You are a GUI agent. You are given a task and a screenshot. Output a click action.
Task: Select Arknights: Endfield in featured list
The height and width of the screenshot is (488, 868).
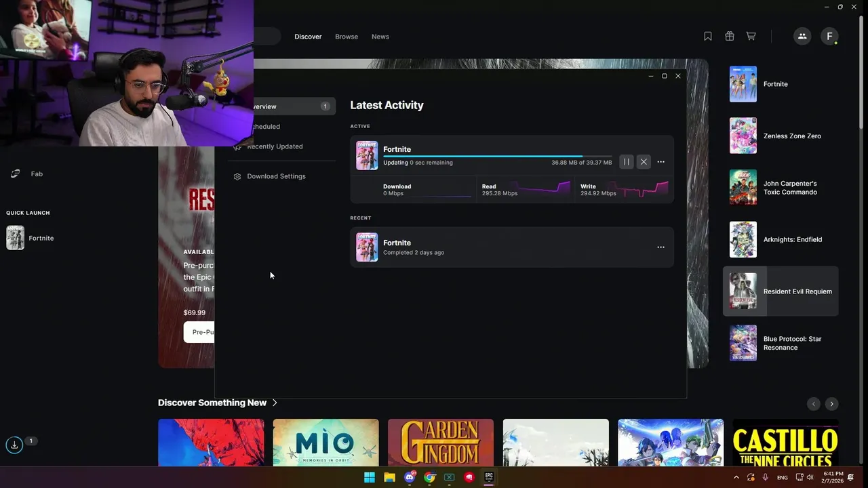[x=781, y=239]
